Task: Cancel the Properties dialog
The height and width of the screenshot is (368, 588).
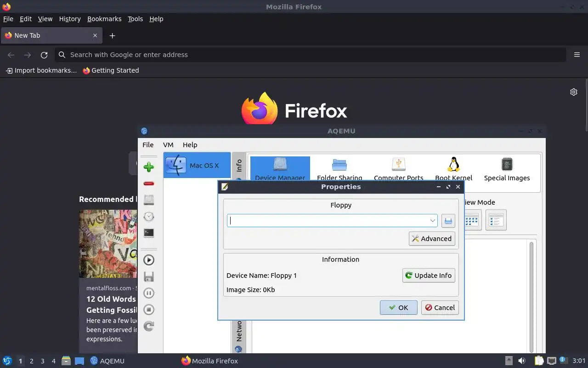Action: tap(440, 308)
